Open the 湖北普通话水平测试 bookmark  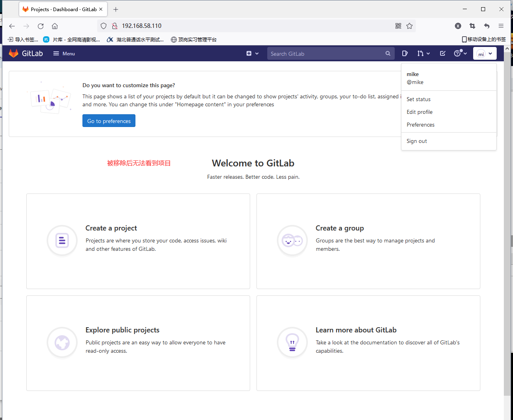point(135,39)
